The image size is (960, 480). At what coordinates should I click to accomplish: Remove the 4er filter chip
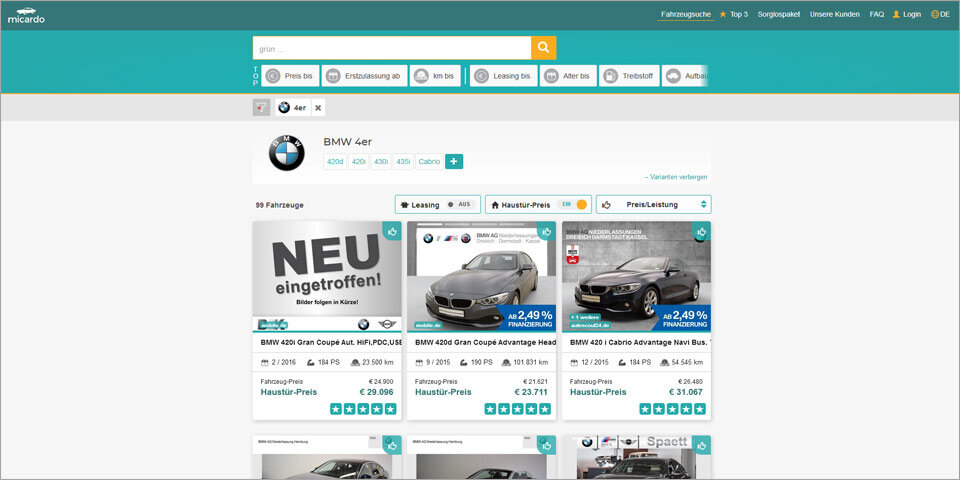tap(318, 108)
